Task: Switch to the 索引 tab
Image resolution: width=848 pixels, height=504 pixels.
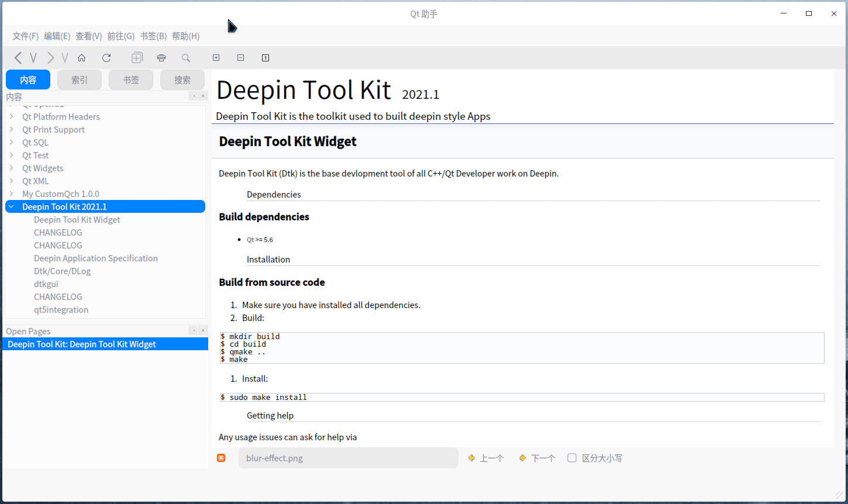Action: point(80,80)
